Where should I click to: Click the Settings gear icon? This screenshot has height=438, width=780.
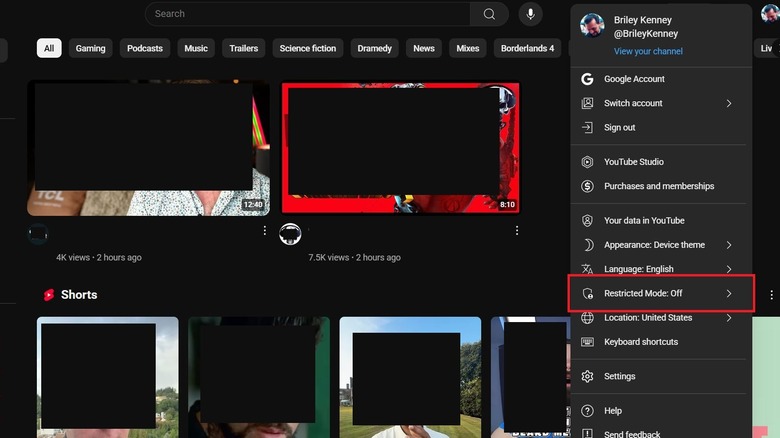coord(587,377)
